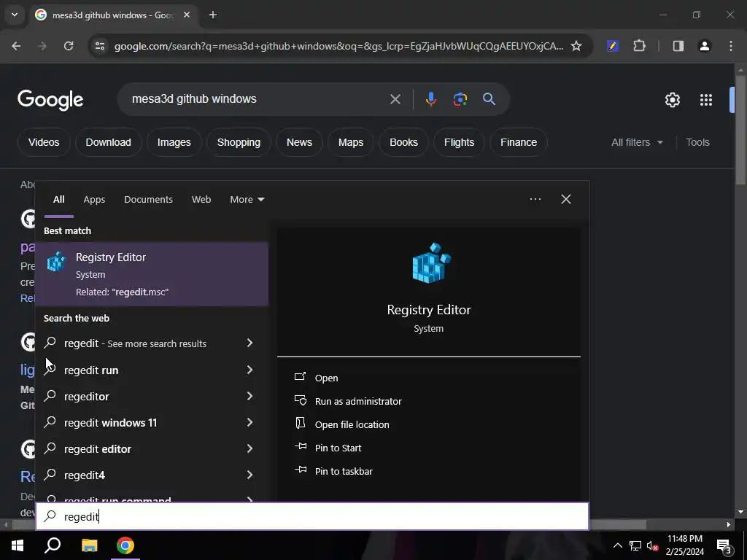The height and width of the screenshot is (560, 747).
Task: Open File Explorer from taskbar
Action: click(89, 545)
